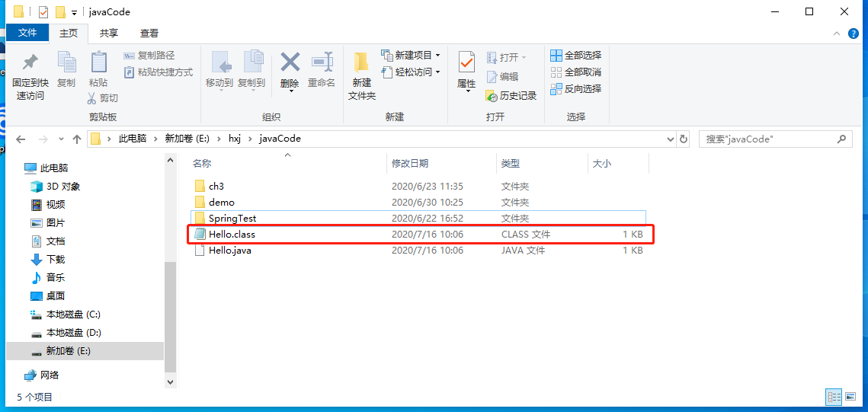Open recent locations dropdown arrow
The height and width of the screenshot is (412, 868).
click(61, 139)
